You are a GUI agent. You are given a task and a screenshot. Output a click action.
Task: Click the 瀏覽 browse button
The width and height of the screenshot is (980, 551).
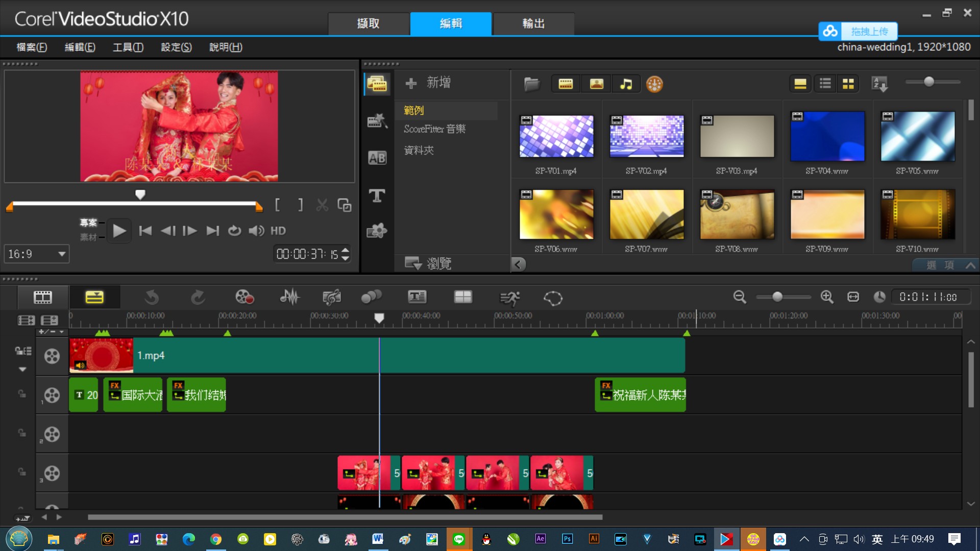pos(428,263)
